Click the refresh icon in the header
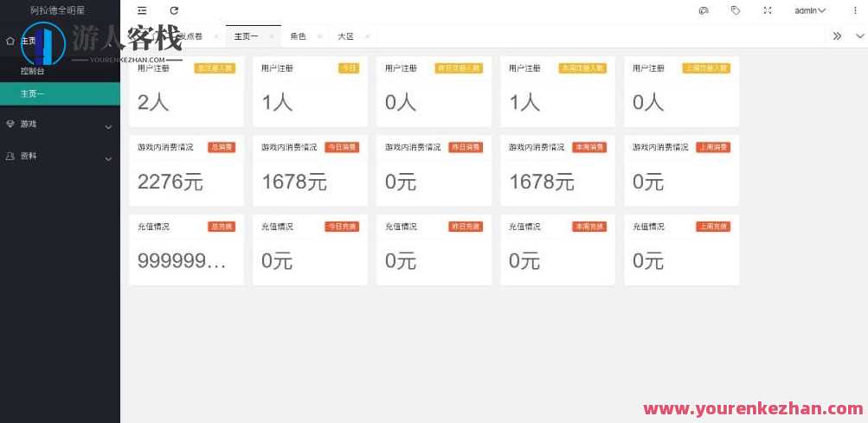 pos(174,10)
